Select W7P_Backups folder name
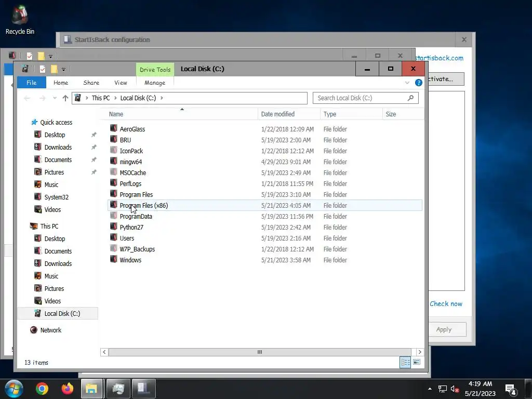This screenshot has height=399, width=532. pyautogui.click(x=137, y=249)
